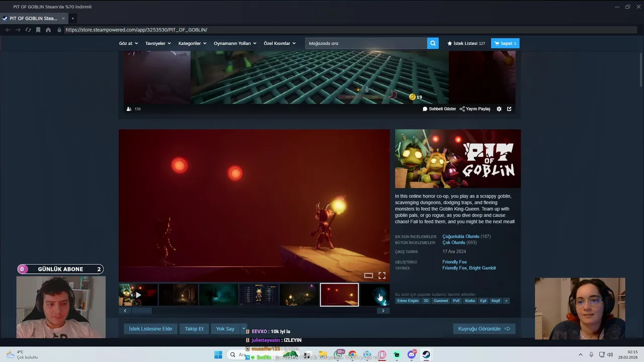Open Windows Start menu

pos(218,355)
